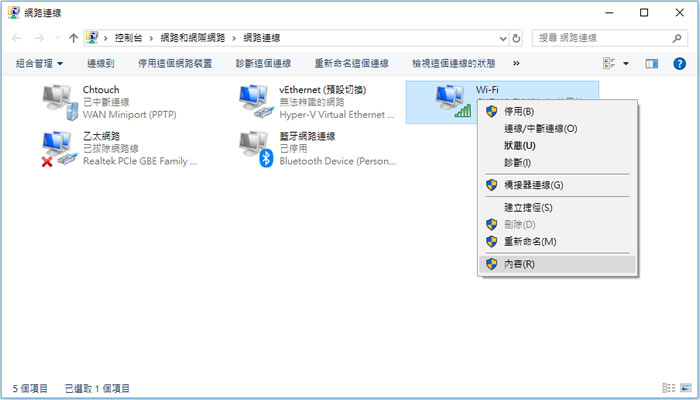The image size is (700, 400).
Task: Go up one folder level
Action: 74,38
